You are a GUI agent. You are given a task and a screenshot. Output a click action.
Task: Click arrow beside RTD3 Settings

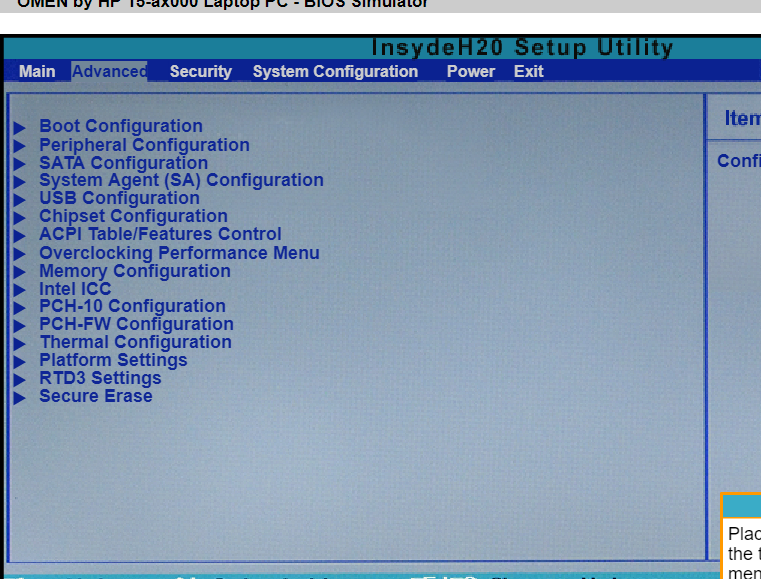tap(19, 380)
